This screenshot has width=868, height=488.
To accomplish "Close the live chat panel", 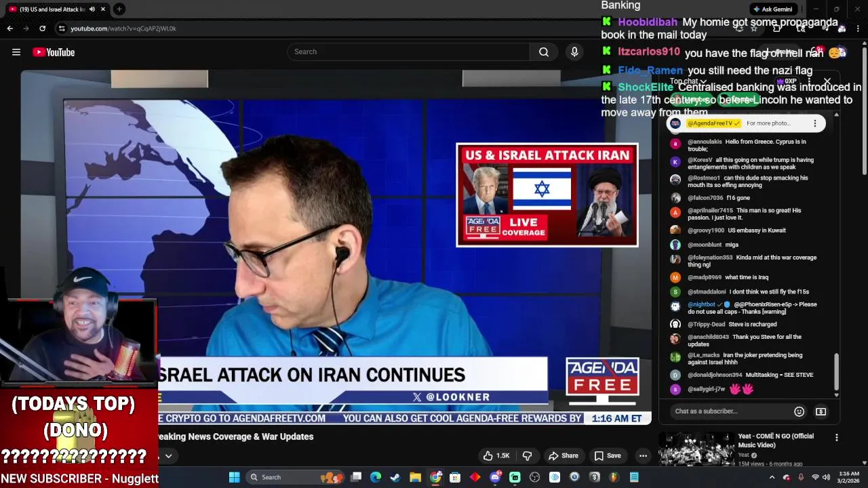I will pyautogui.click(x=827, y=81).
